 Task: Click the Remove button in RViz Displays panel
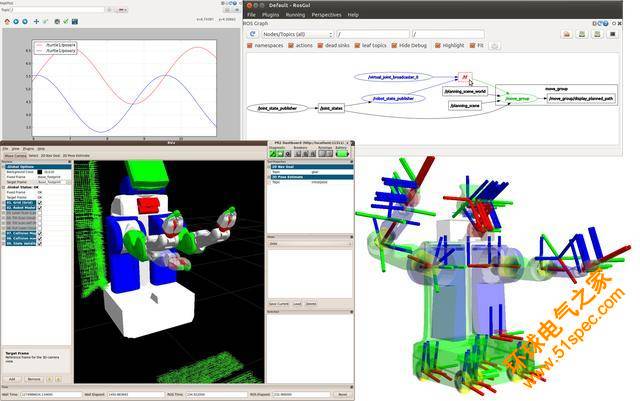coord(34,379)
